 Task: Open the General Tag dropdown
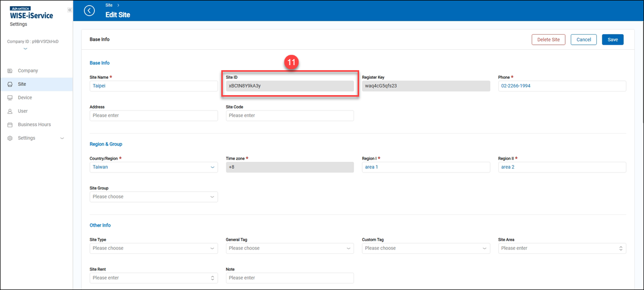point(289,248)
